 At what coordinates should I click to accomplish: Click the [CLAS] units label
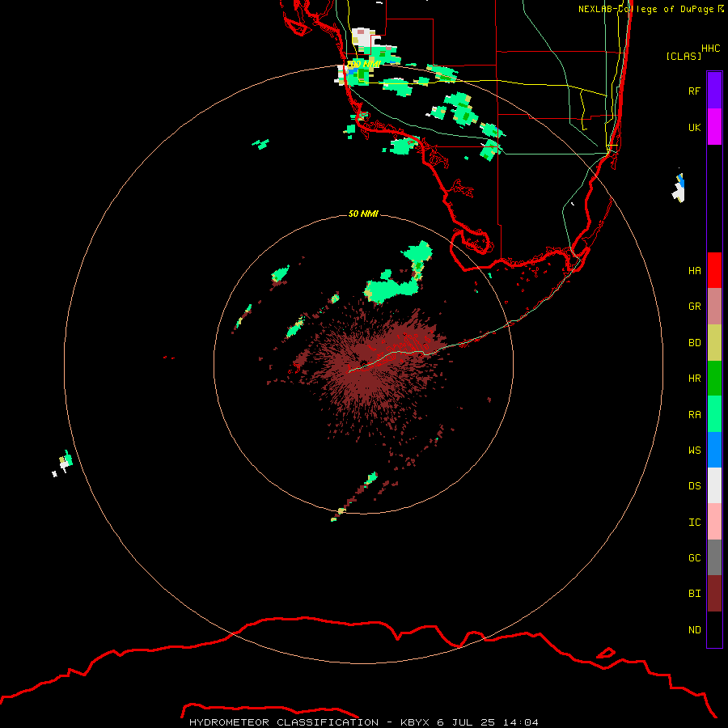pyautogui.click(x=684, y=56)
